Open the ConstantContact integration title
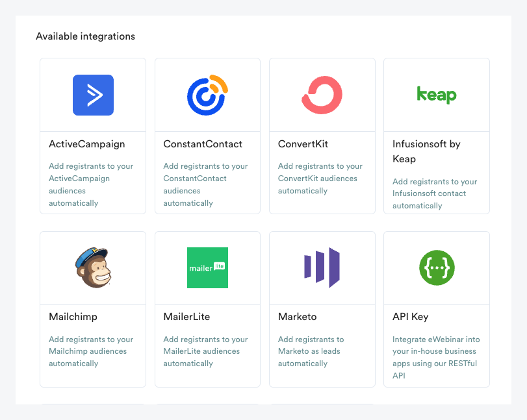 203,144
